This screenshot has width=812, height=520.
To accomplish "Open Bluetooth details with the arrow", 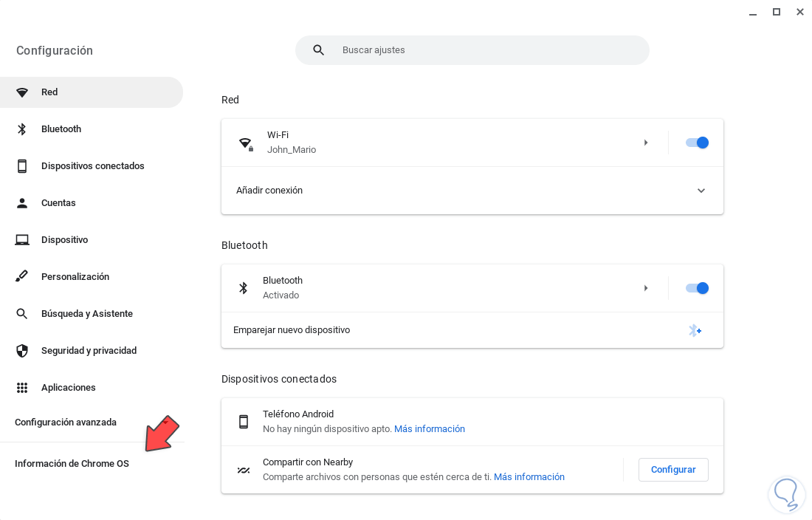I will pyautogui.click(x=646, y=288).
